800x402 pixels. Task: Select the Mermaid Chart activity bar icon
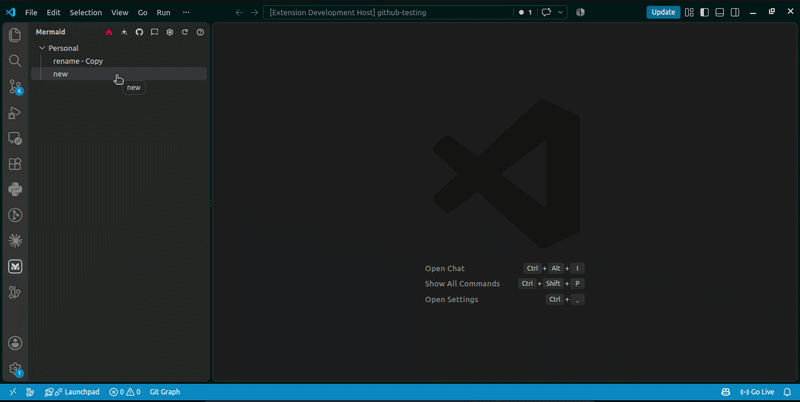coord(15,266)
